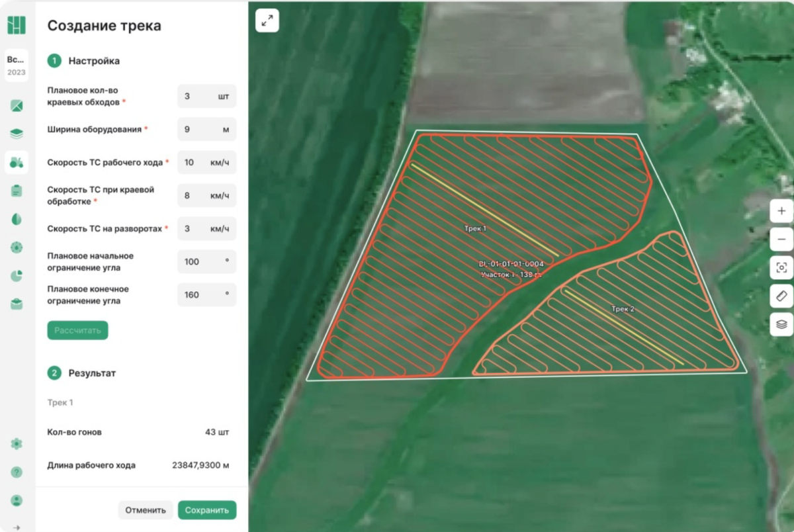The height and width of the screenshot is (532, 794).
Task: Open the tractor machinery sidebar icon
Action: coord(17,162)
